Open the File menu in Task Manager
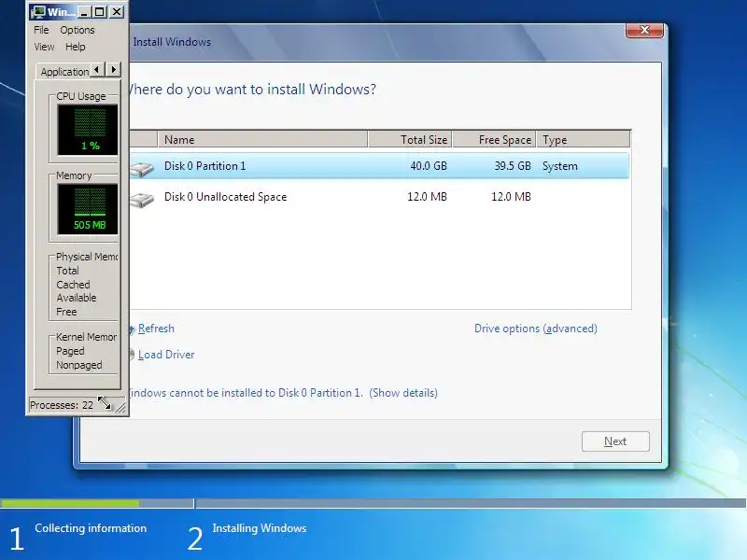 click(x=41, y=30)
